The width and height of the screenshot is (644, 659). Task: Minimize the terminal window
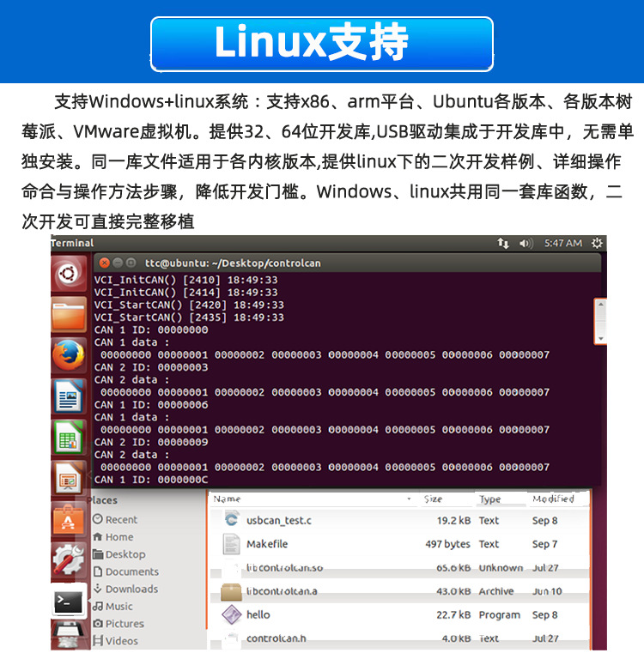[118, 263]
